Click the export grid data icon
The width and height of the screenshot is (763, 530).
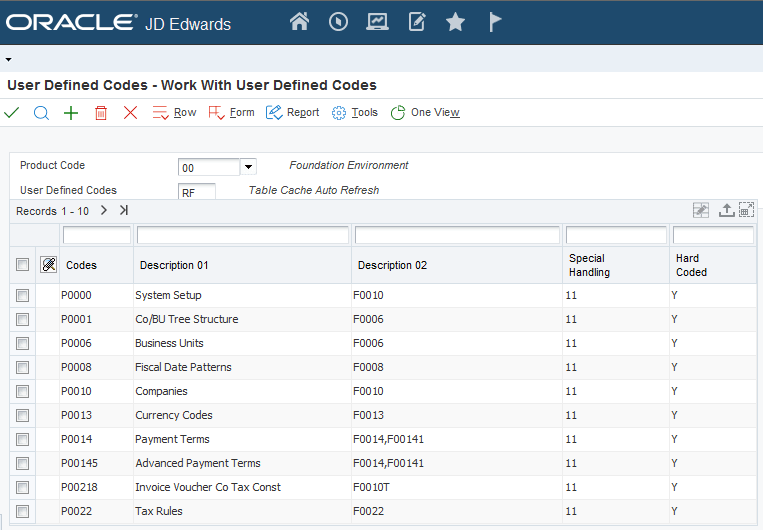click(x=727, y=210)
